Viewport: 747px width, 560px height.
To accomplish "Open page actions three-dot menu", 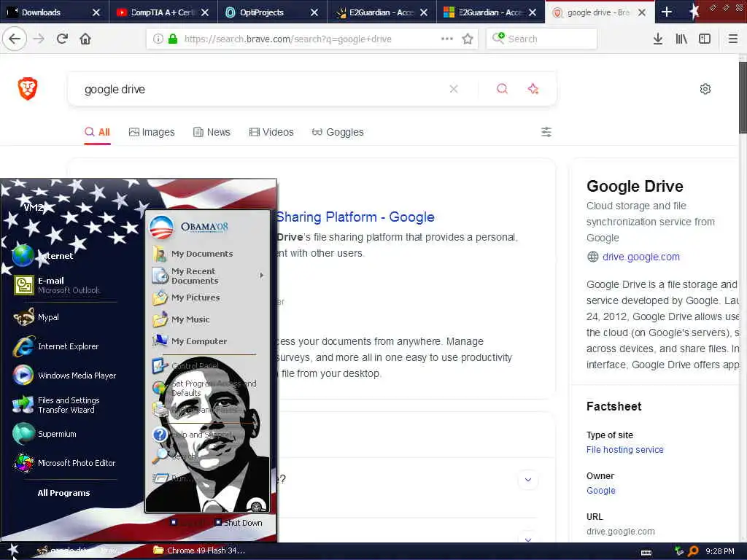I will coord(447,39).
